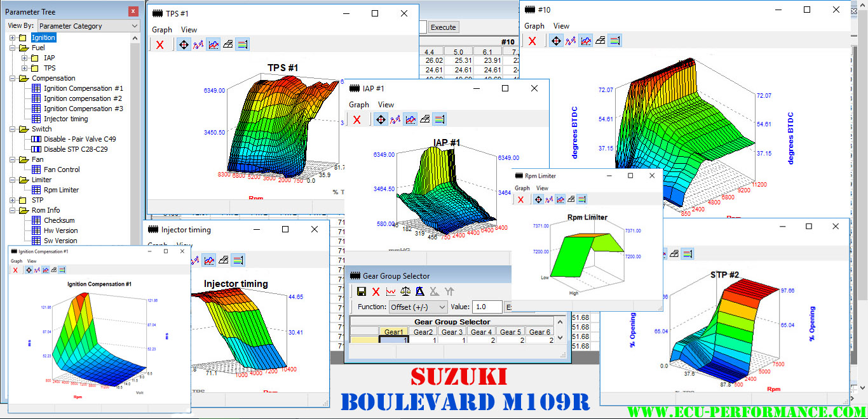Toggle the color legend icon in STP #2 toolbar

[x=687, y=254]
